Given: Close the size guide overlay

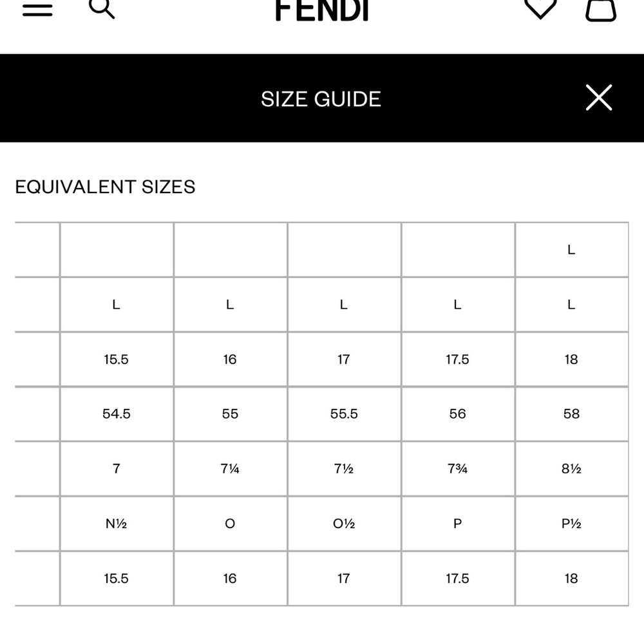Looking at the screenshot, I should (598, 99).
